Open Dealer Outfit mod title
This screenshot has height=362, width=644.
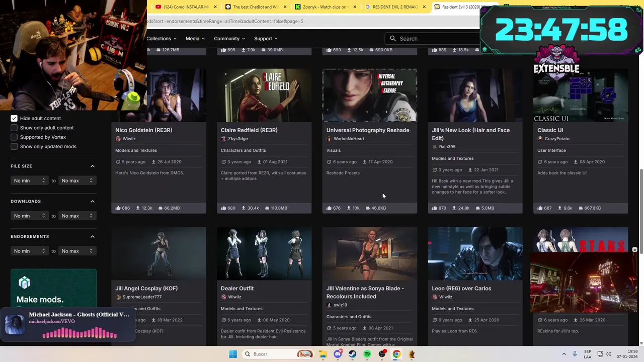click(x=237, y=289)
